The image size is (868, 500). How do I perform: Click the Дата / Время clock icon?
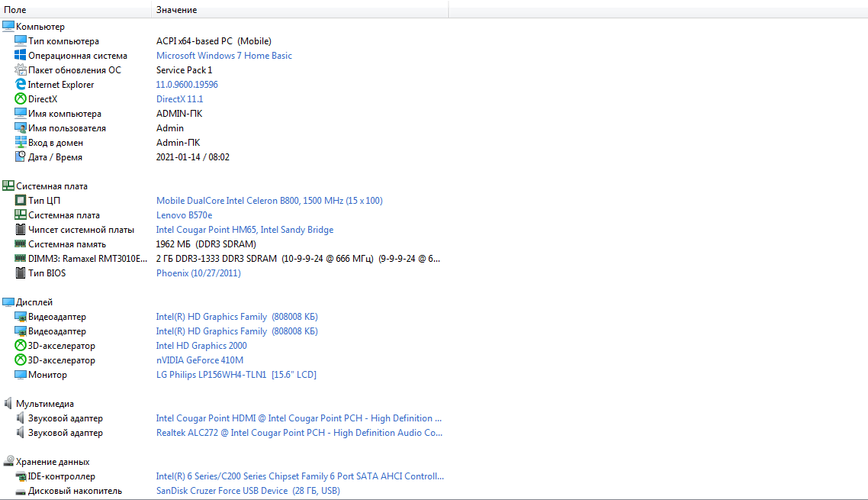point(21,156)
